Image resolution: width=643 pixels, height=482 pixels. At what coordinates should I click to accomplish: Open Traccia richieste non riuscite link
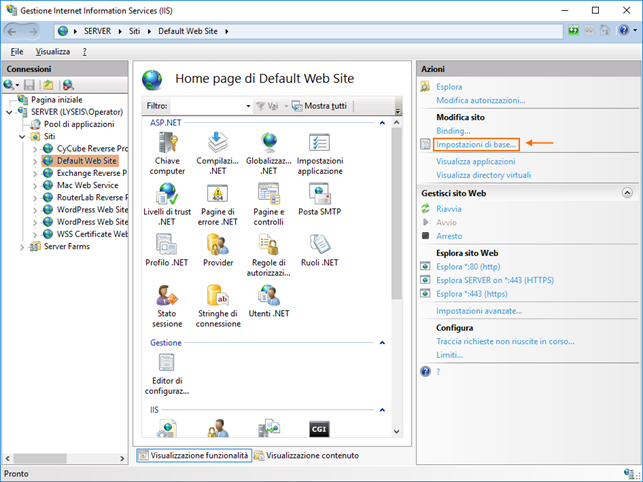click(505, 341)
